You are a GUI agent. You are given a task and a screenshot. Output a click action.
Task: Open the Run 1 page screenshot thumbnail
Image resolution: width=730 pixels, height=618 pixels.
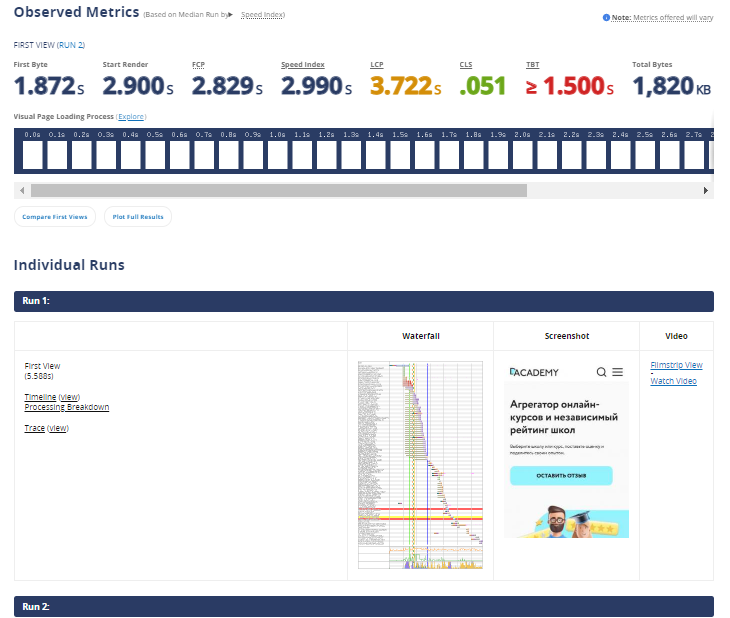click(566, 450)
